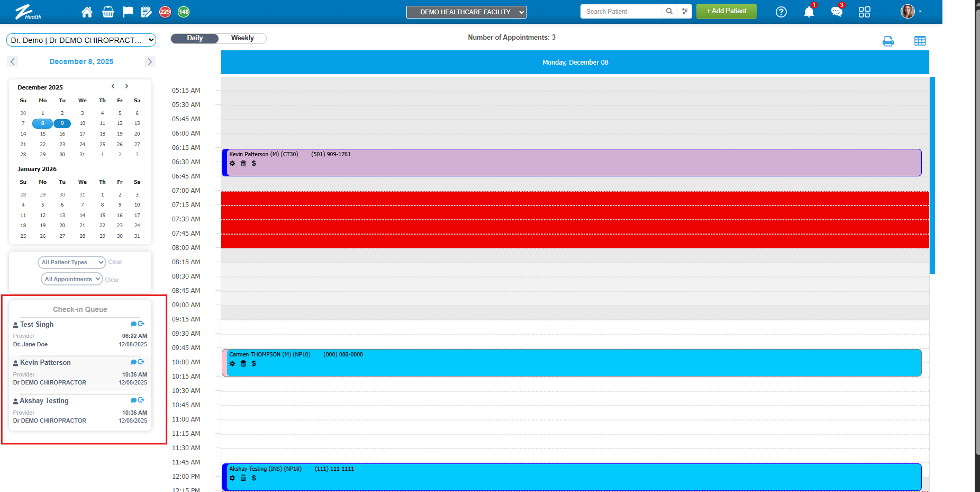Open the flag icon in header

point(128,12)
